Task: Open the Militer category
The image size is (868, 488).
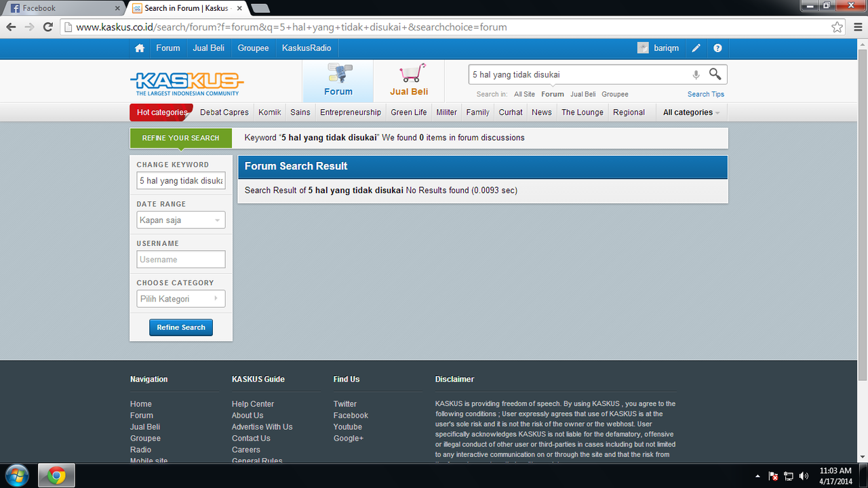Action: (447, 113)
